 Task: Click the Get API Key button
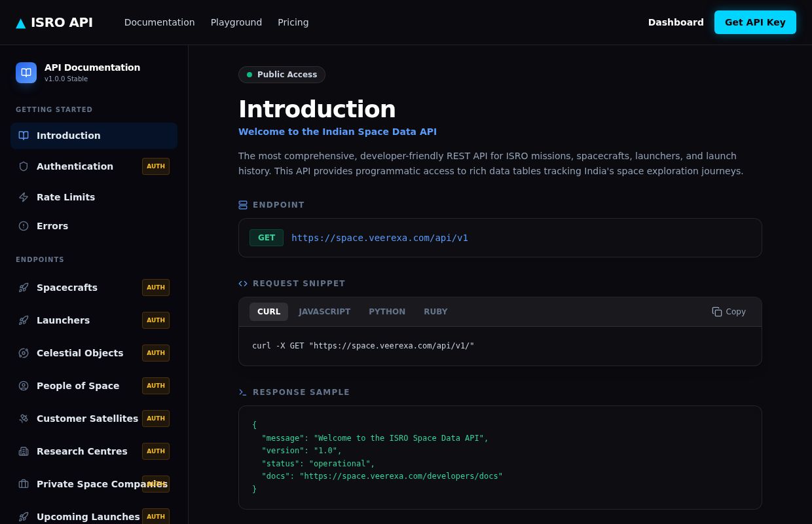point(755,22)
